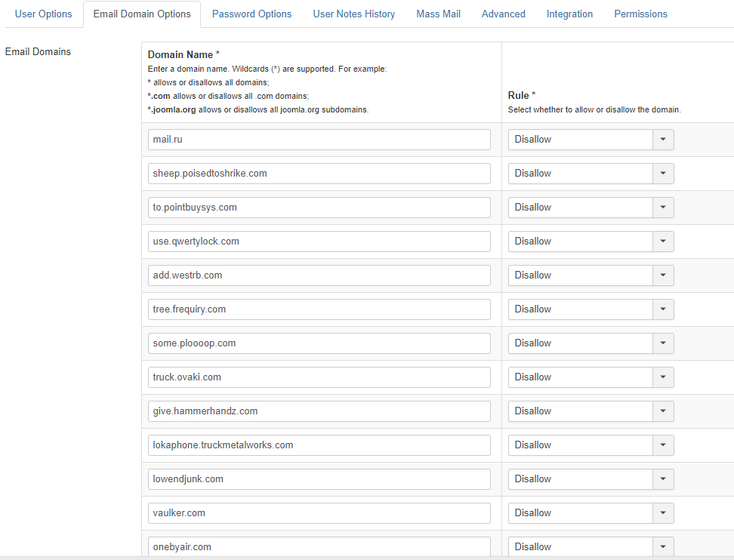Switch to the Permissions tab
734x560 pixels.
[x=640, y=14]
